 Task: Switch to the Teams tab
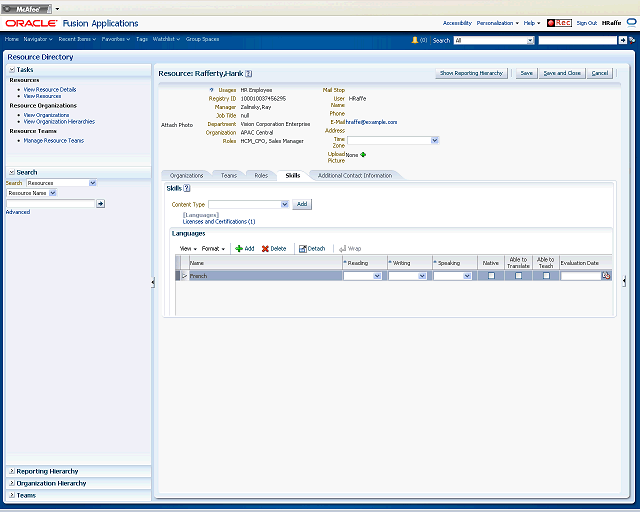click(x=229, y=176)
